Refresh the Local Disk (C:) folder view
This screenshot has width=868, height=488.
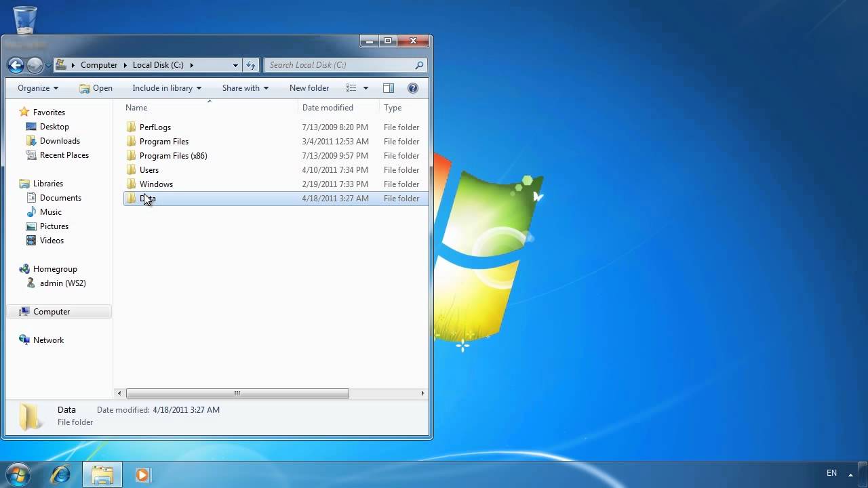(251, 65)
